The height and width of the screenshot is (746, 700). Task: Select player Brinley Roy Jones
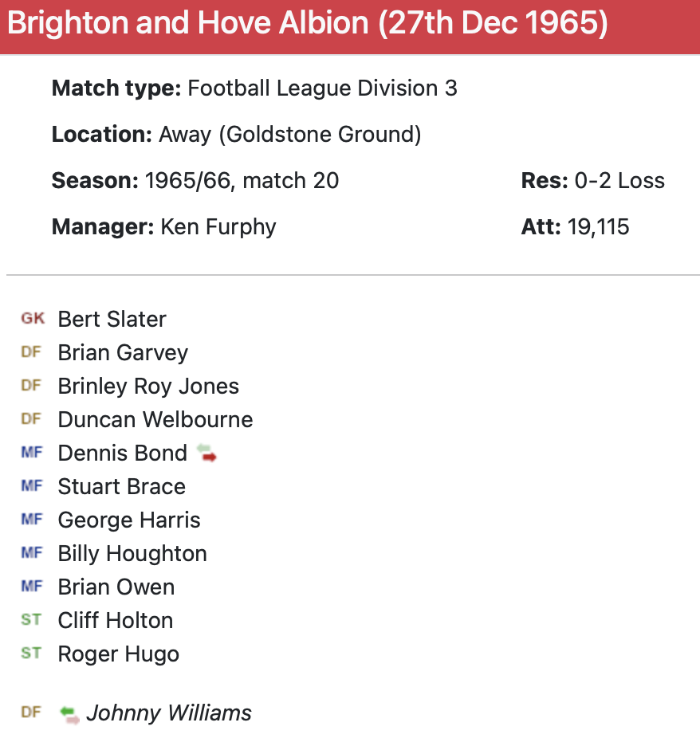tap(148, 386)
